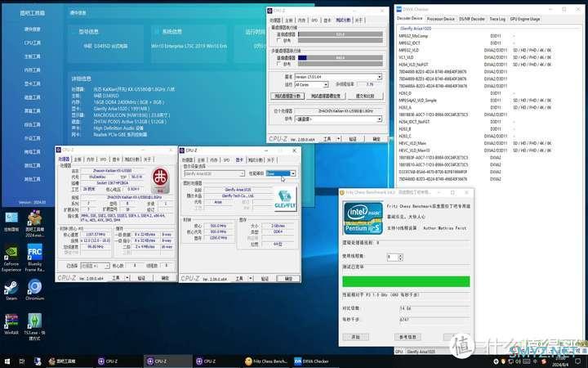
Task: Open the WinRAR desktop icon
Action: click(11, 324)
